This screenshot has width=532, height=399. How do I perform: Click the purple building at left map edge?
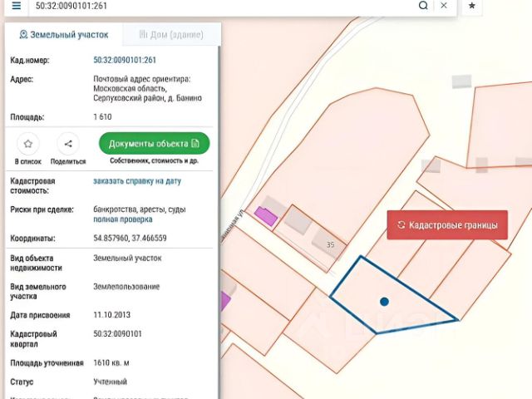click(225, 301)
